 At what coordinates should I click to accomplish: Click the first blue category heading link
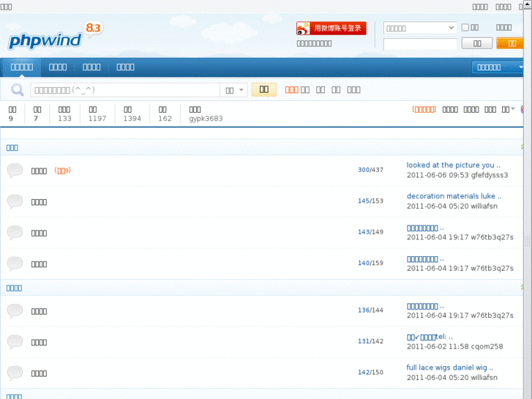12,148
